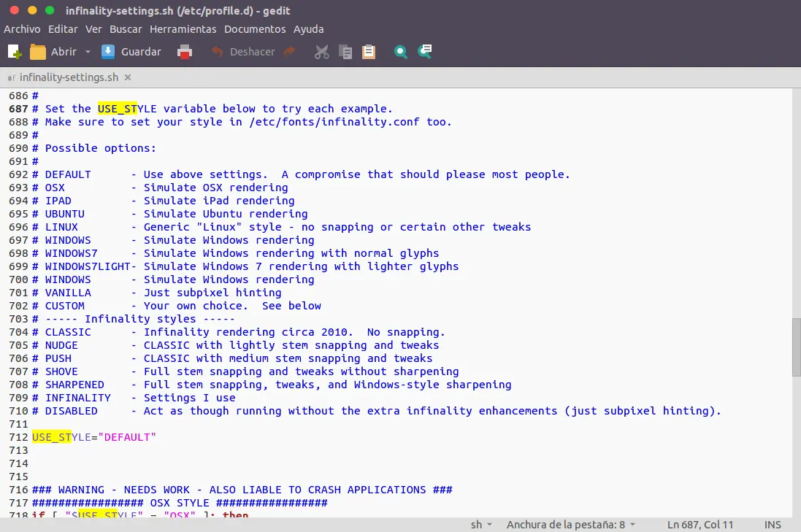Screen dimensions: 801x532
Task: Open the Buscar menu
Action: coord(126,29)
